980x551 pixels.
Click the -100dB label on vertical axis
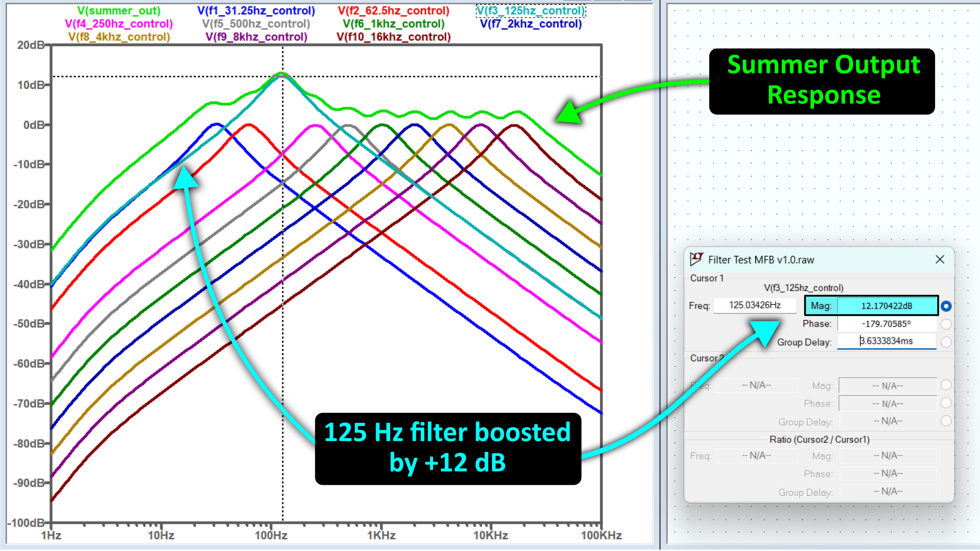26,523
